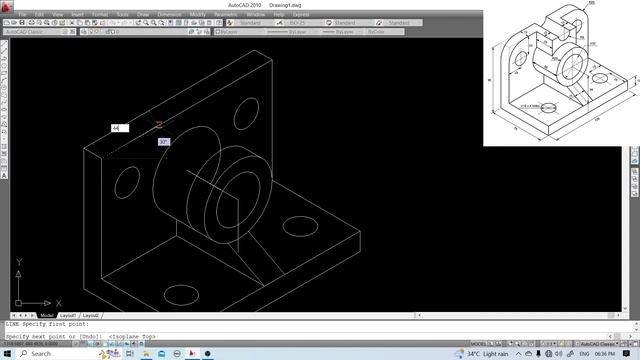Open the layer 0 dropdown list

(x=139, y=31)
